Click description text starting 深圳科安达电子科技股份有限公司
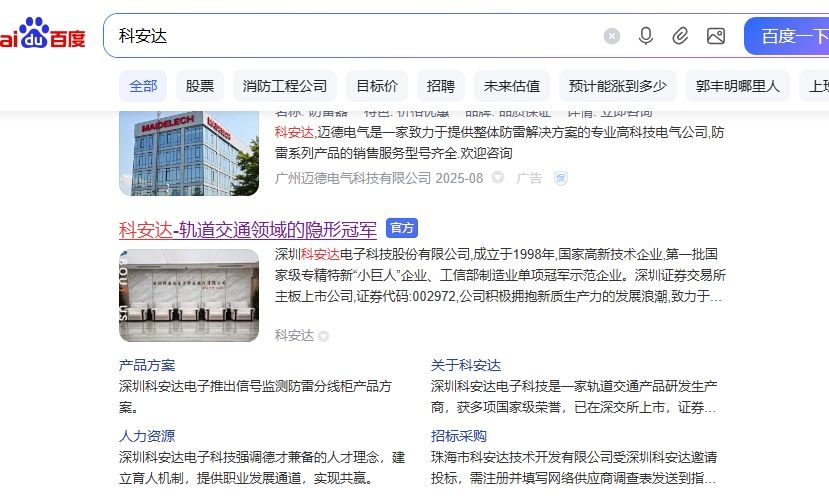 pos(500,275)
